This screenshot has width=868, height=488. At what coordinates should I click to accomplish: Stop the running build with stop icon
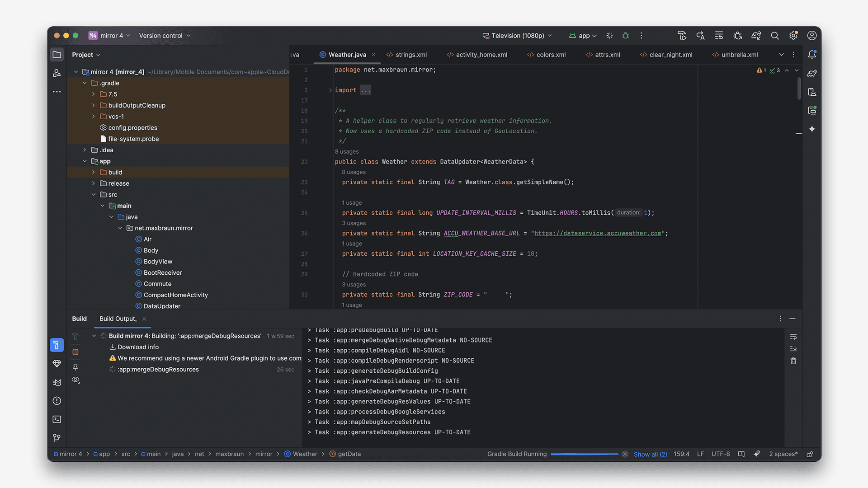click(75, 352)
